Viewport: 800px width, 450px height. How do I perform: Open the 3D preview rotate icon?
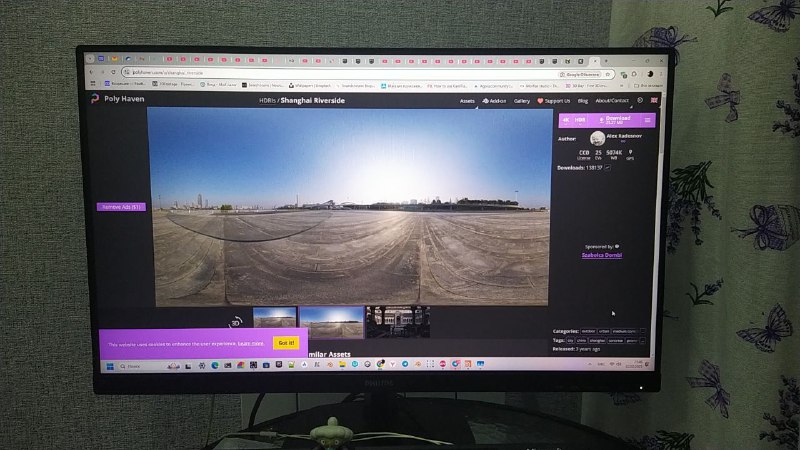point(236,322)
